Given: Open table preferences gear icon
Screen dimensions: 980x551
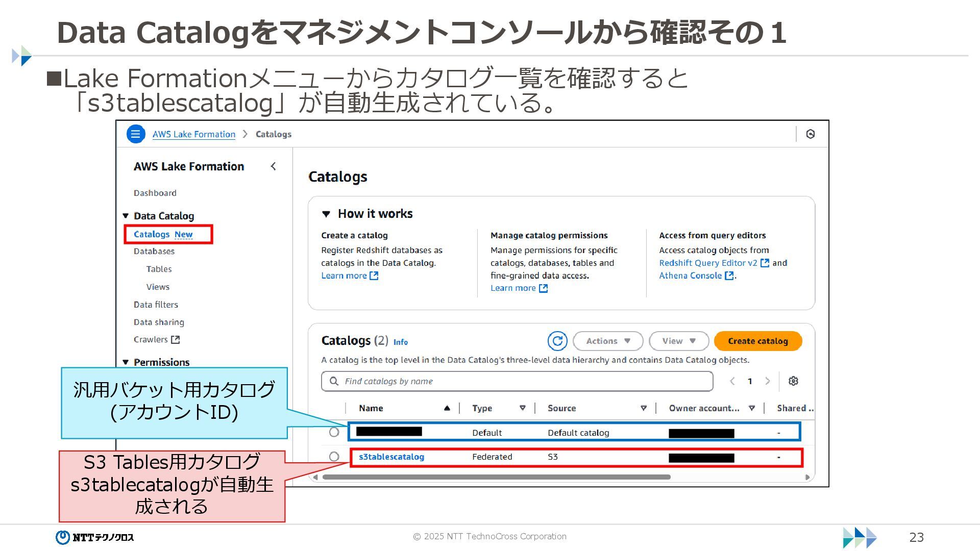Looking at the screenshot, I should (x=793, y=381).
